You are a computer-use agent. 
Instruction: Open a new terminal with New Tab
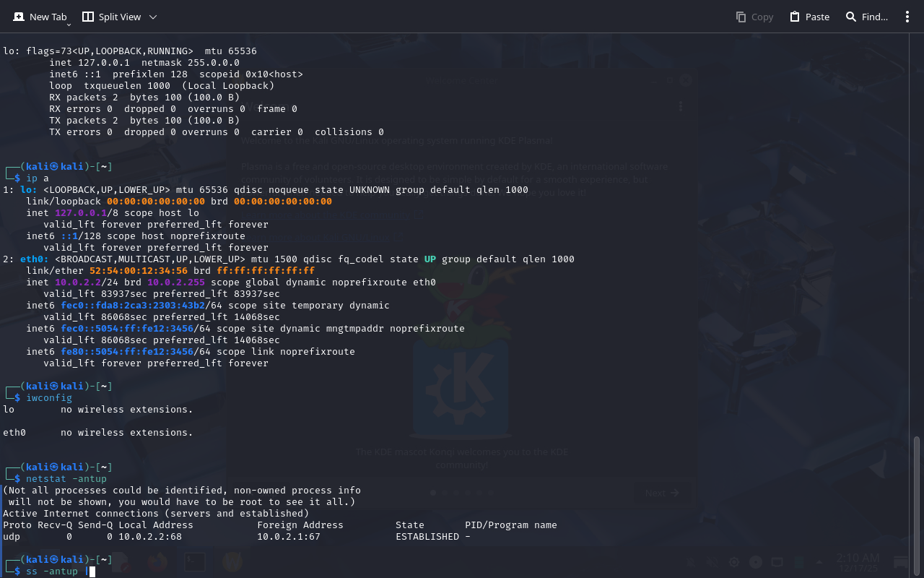click(40, 17)
